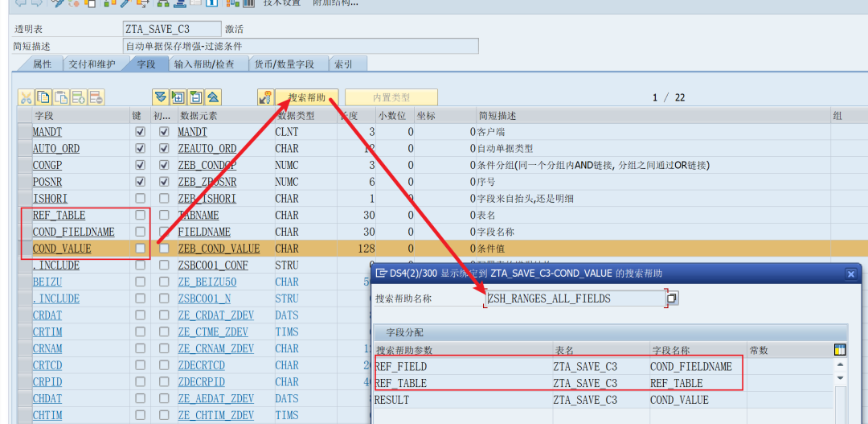Click the paste icon in field toolbar
The width and height of the screenshot is (868, 424).
point(61,97)
